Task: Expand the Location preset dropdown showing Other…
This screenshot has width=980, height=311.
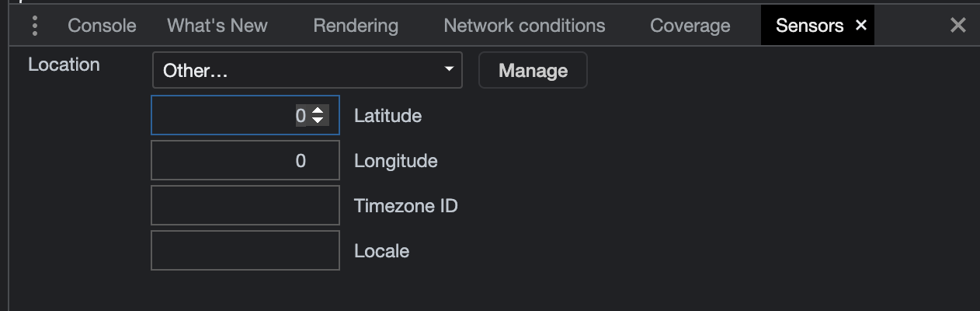Action: click(x=308, y=70)
